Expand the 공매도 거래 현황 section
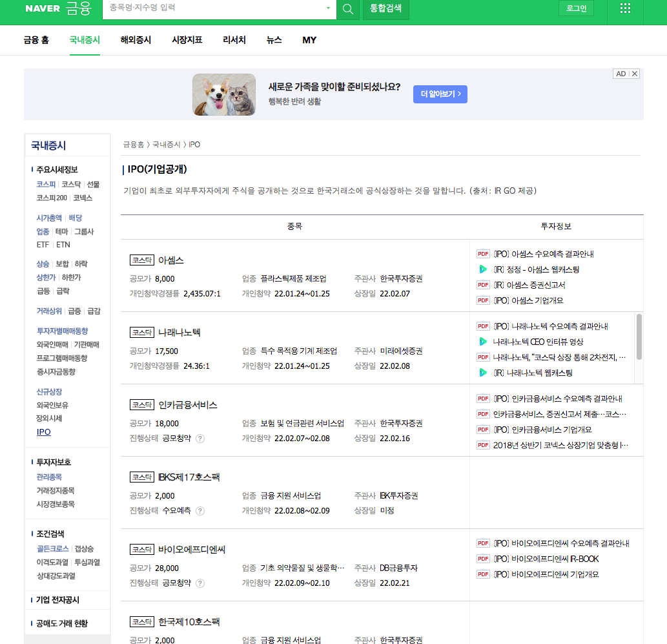667x644 pixels. click(x=62, y=623)
